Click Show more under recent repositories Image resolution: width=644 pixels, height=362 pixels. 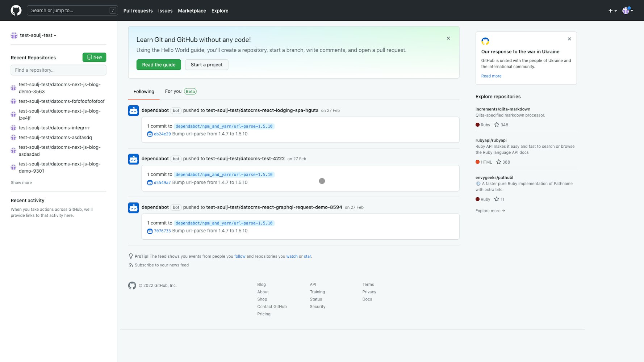tap(21, 183)
